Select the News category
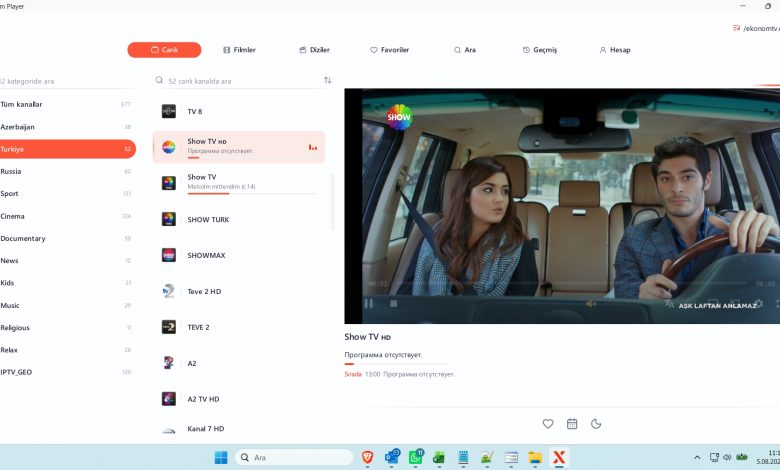Screen dimensions: 780x470 (x=67, y=261)
